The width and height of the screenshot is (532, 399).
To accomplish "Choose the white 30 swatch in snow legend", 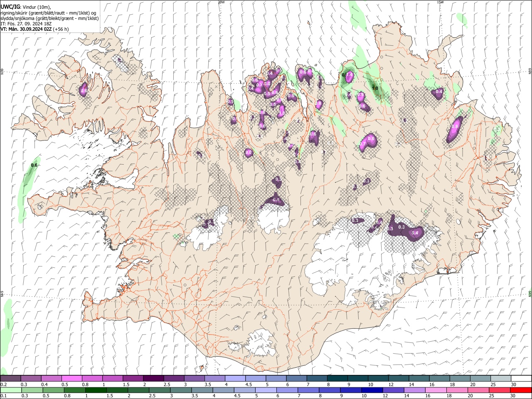I will [521, 378].
